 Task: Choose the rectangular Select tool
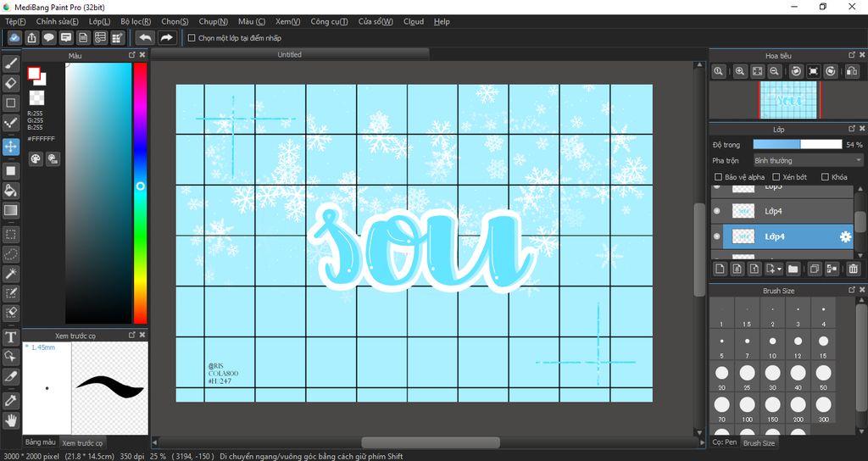(x=10, y=235)
